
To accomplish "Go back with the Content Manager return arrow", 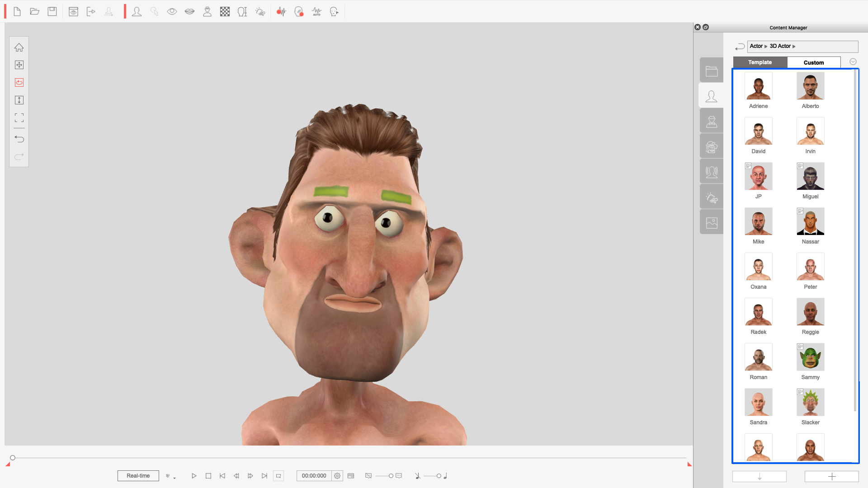I will [x=740, y=47].
